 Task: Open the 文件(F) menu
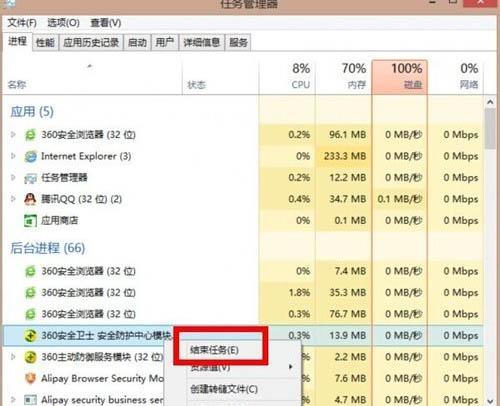22,23
